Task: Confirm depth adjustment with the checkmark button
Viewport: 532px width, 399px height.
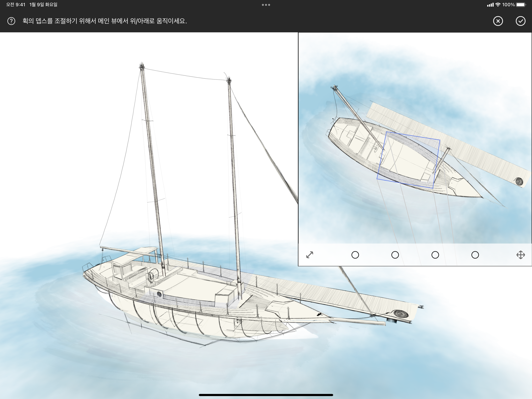Action: (x=521, y=21)
